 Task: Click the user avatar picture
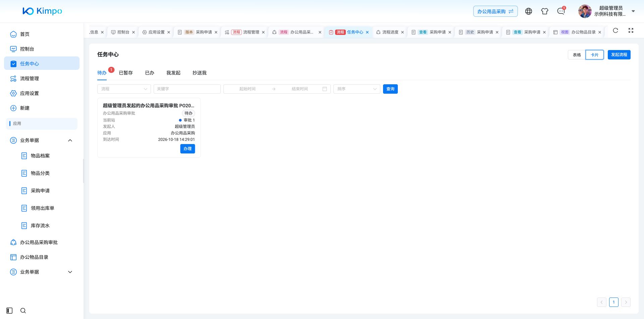click(585, 11)
